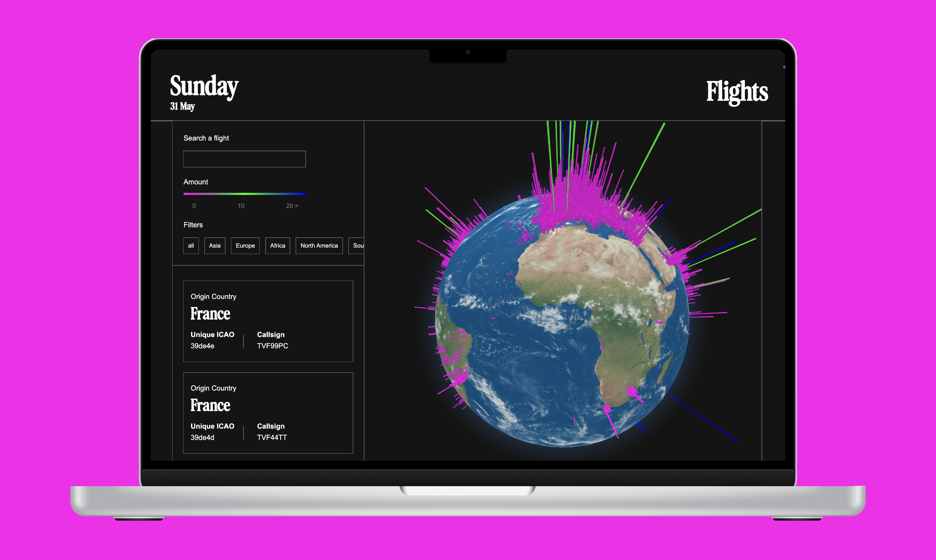Image resolution: width=936 pixels, height=560 pixels.
Task: Click the 'Amount' label
Action: click(196, 182)
